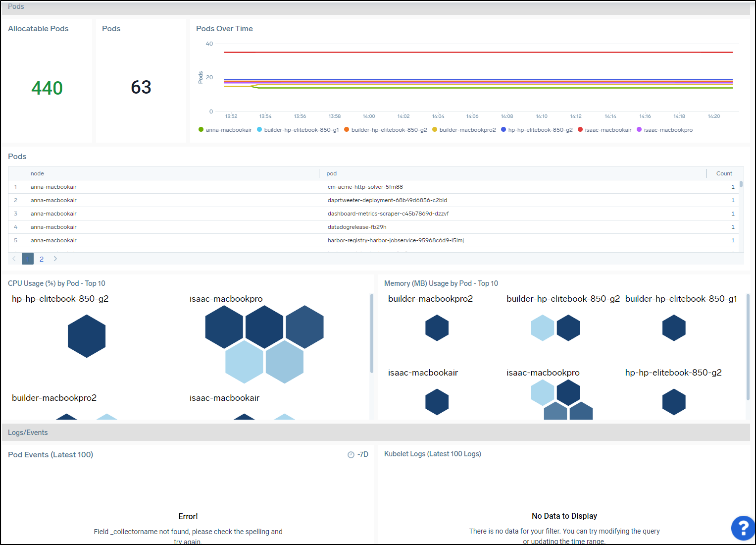Click the CPU Usage panel scrollbar

pyautogui.click(x=371, y=333)
